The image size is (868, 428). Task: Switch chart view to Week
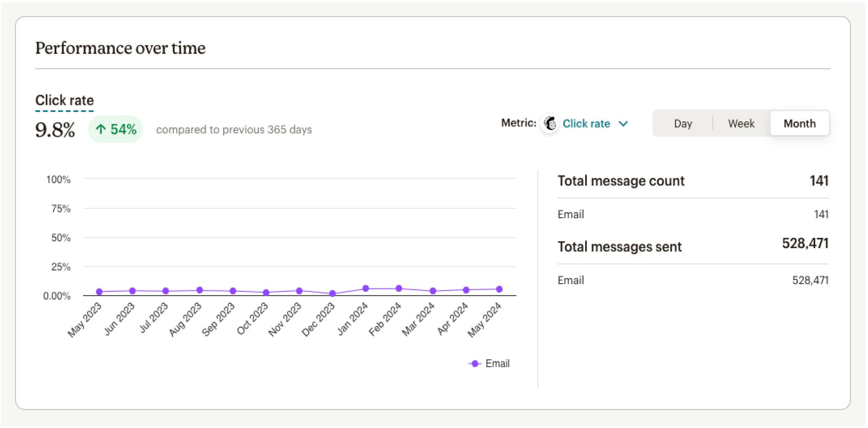click(x=741, y=124)
